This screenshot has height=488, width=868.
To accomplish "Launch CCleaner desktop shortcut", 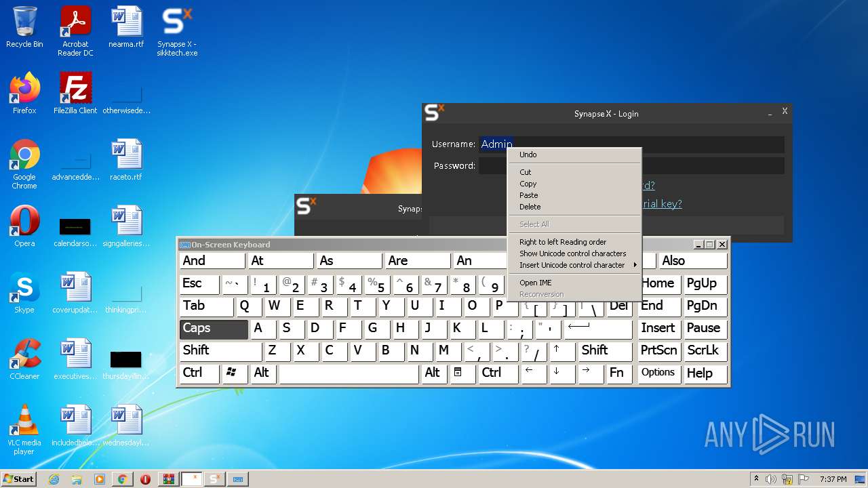I will [x=24, y=359].
